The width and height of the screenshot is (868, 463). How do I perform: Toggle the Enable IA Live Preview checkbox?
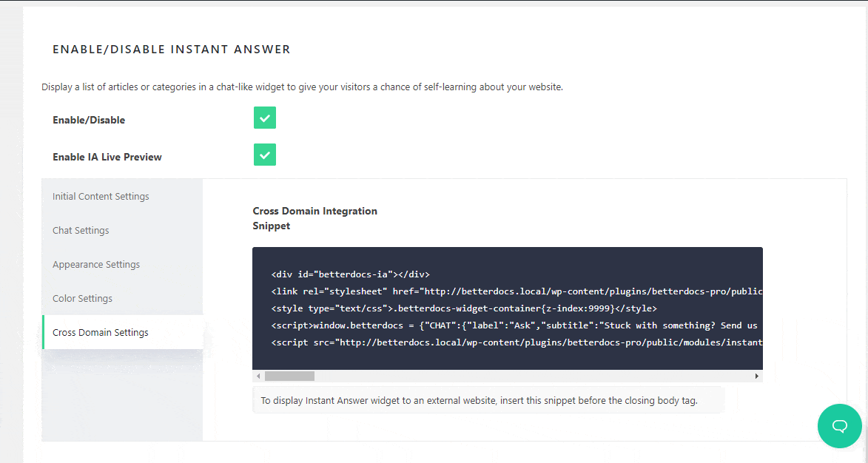[265, 155]
